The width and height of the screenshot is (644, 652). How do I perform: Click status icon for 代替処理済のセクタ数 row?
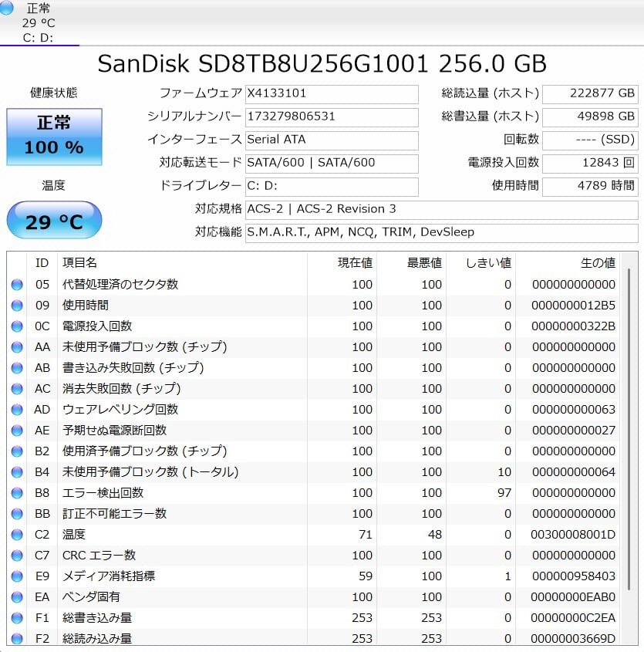16,285
